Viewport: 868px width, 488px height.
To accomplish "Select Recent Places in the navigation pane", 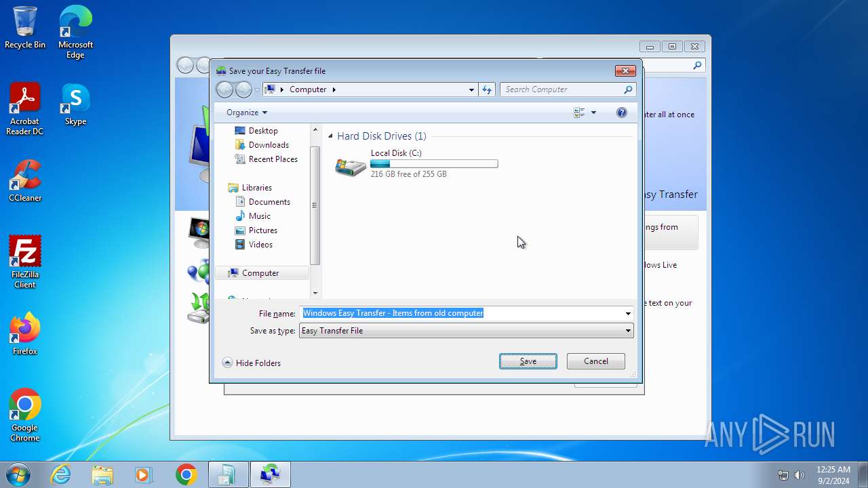I will [273, 159].
